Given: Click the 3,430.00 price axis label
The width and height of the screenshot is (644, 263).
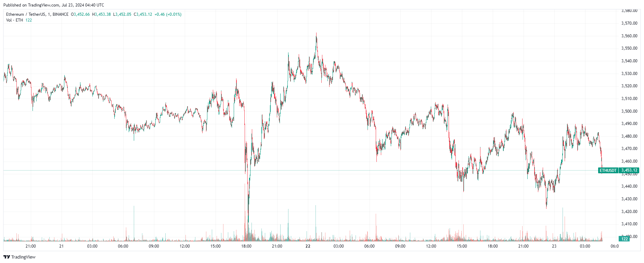Looking at the screenshot, I should coord(629,199).
